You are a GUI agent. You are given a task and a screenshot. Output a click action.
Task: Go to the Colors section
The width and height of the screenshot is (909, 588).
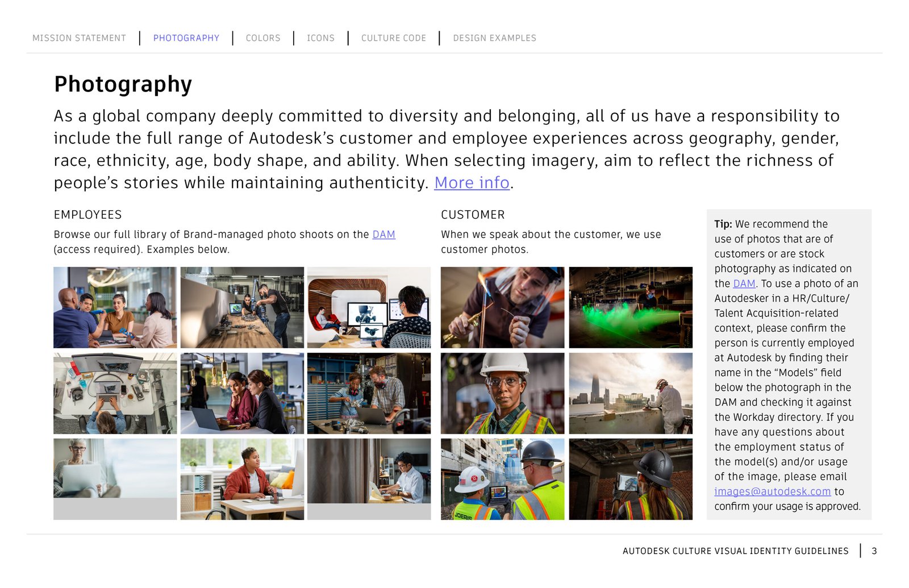pos(263,38)
